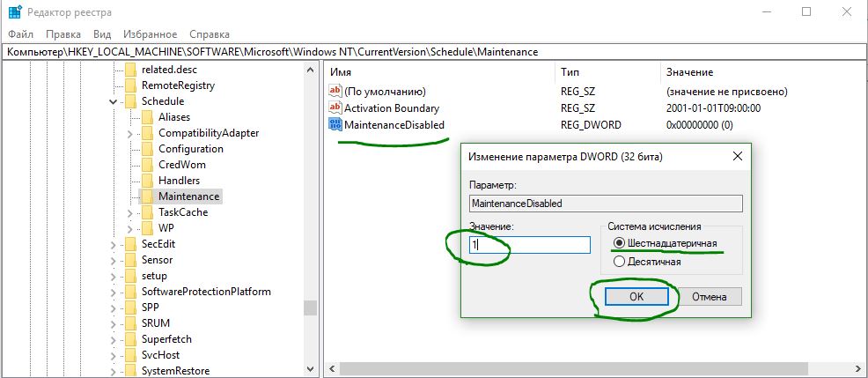Expand the SystemRestore node
868x378 pixels.
[x=114, y=371]
